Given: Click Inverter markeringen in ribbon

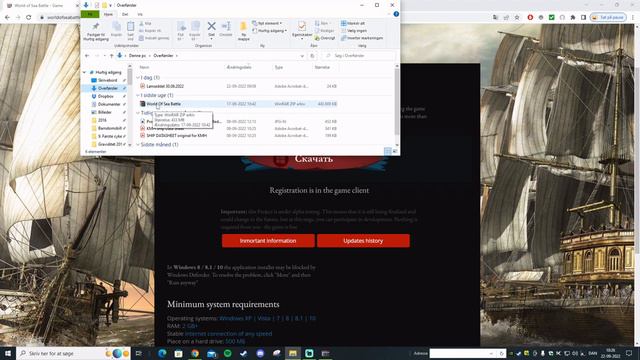Looking at the screenshot, I should coord(362,38).
